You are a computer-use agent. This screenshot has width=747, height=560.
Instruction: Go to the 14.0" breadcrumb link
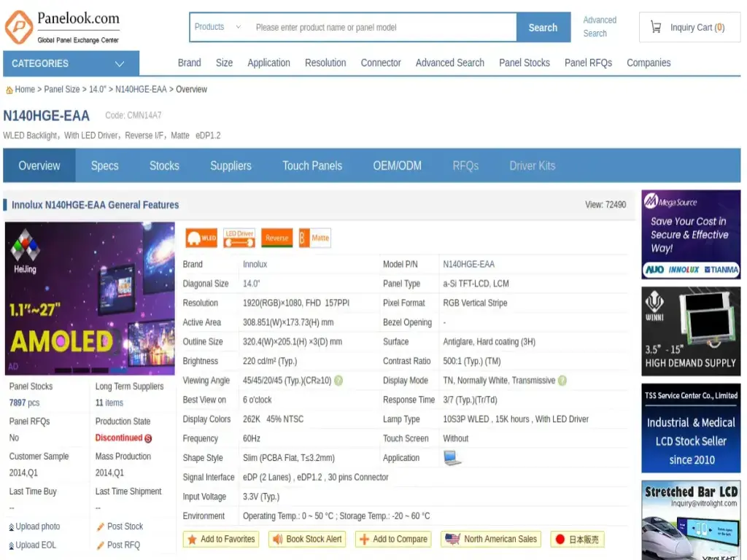tap(97, 90)
